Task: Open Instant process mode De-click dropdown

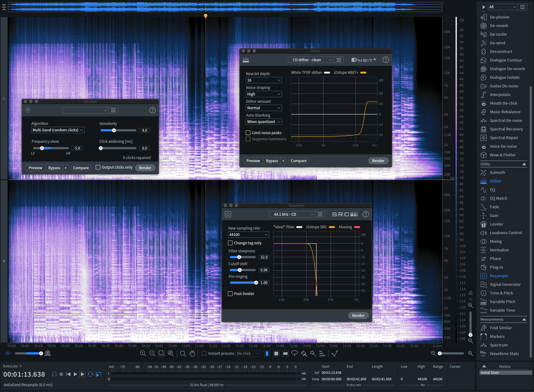Action: (248, 354)
